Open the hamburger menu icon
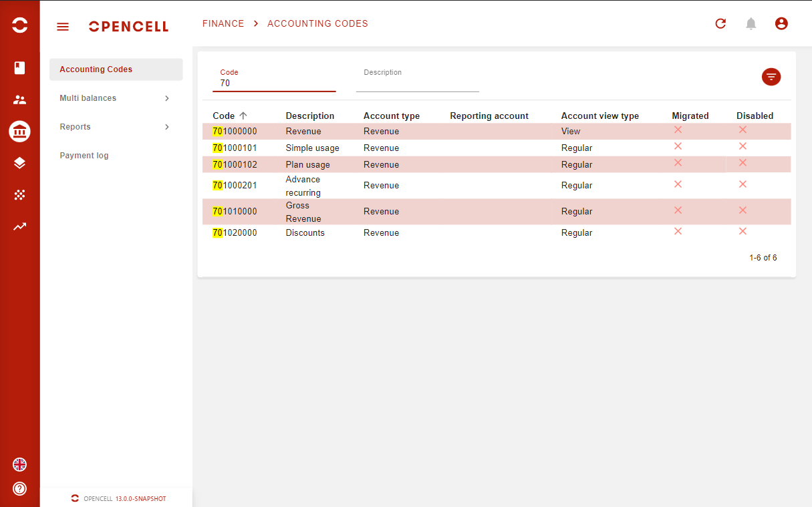The width and height of the screenshot is (812, 507). tap(63, 27)
